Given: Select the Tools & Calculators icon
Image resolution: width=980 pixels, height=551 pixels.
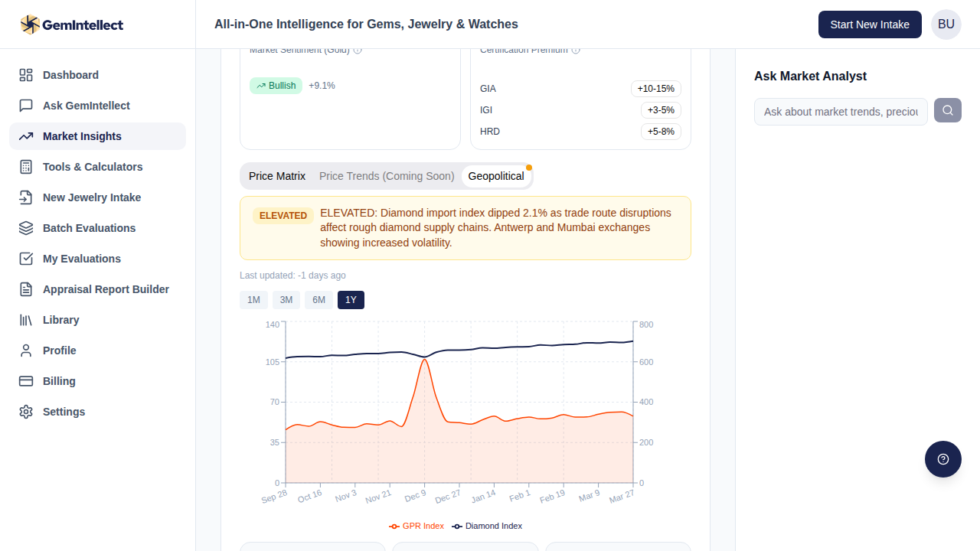Looking at the screenshot, I should [26, 167].
